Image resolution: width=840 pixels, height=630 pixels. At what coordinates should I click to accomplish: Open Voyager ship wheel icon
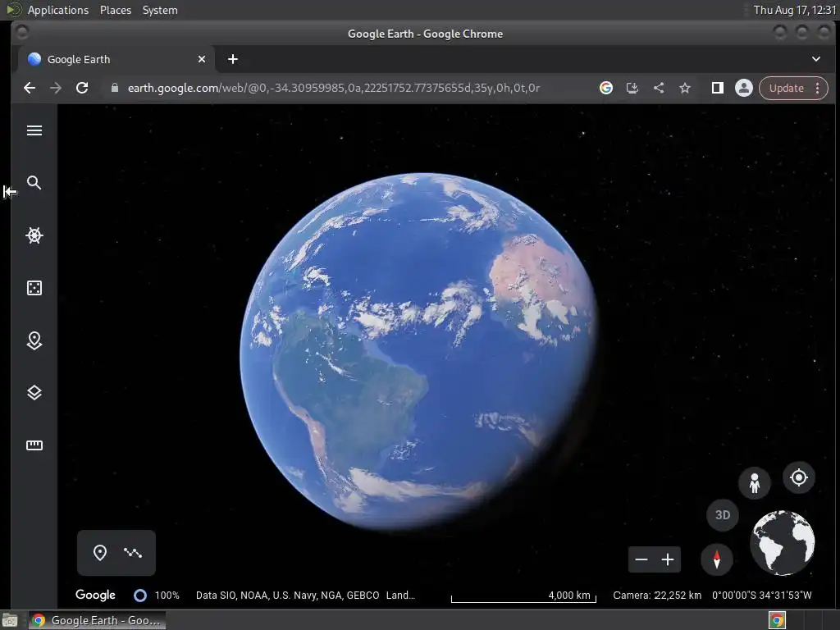[x=34, y=235]
